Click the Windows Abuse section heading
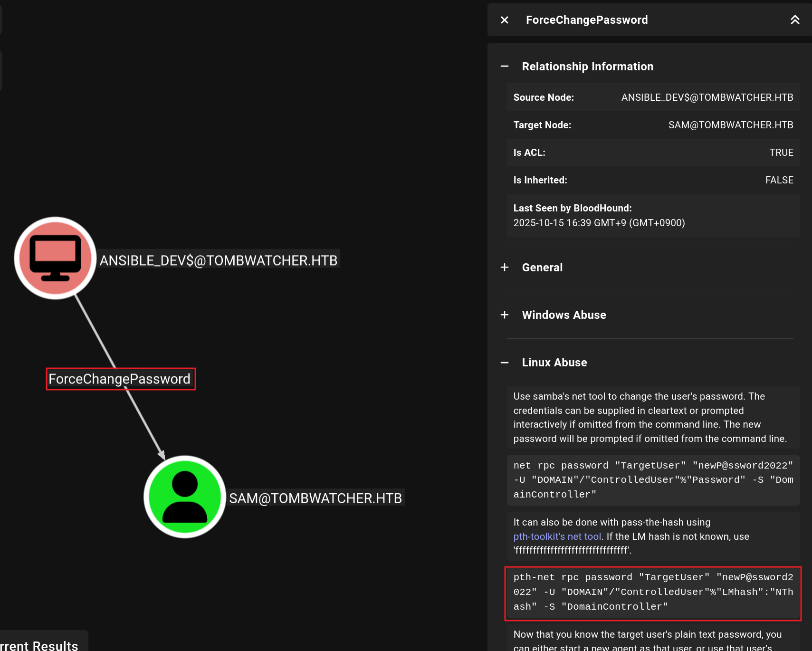Image resolution: width=812 pixels, height=651 pixels. pos(564,315)
